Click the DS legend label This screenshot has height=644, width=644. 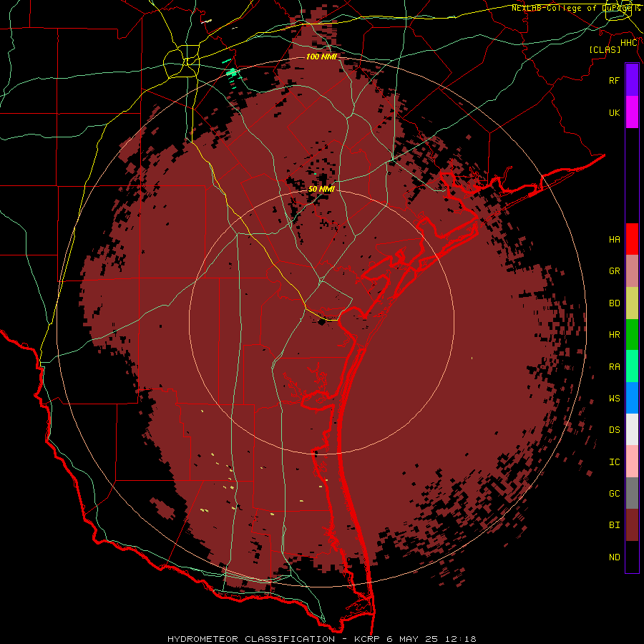614,430
